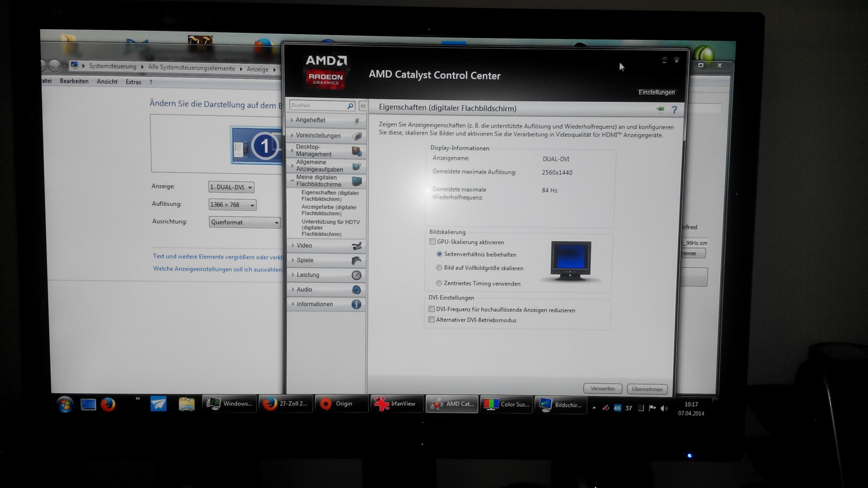Click the Leistung gauge icon
This screenshot has width=868, height=488.
[356, 275]
